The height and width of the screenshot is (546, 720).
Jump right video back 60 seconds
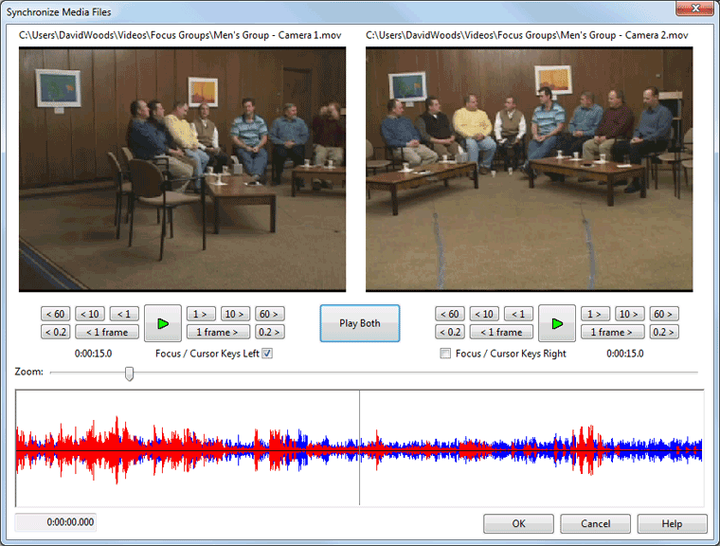tap(450, 314)
